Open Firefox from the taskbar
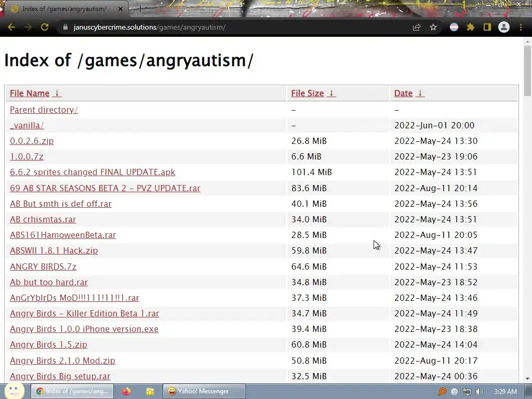532x399 pixels. [126, 391]
